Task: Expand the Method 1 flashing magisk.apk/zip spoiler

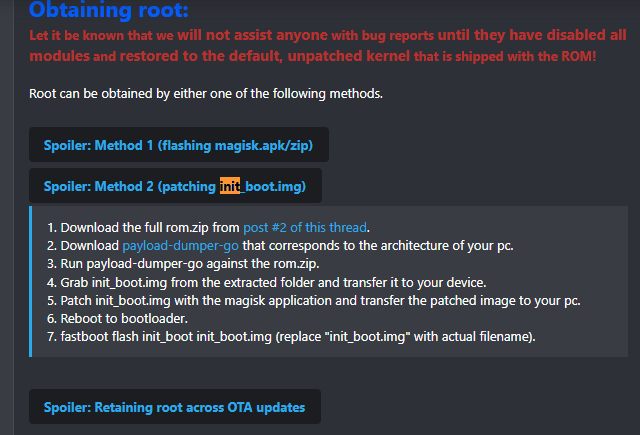Action: click(x=179, y=144)
